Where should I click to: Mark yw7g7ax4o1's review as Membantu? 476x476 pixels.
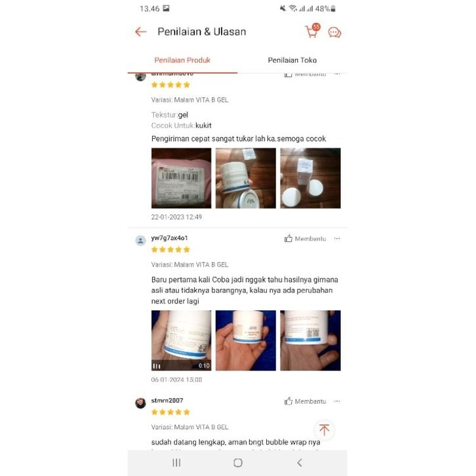click(305, 239)
